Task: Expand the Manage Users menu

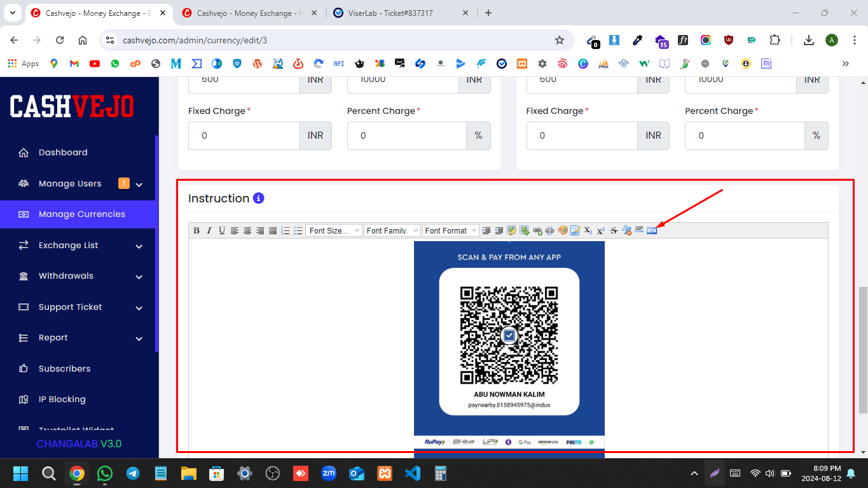Action: tap(78, 183)
